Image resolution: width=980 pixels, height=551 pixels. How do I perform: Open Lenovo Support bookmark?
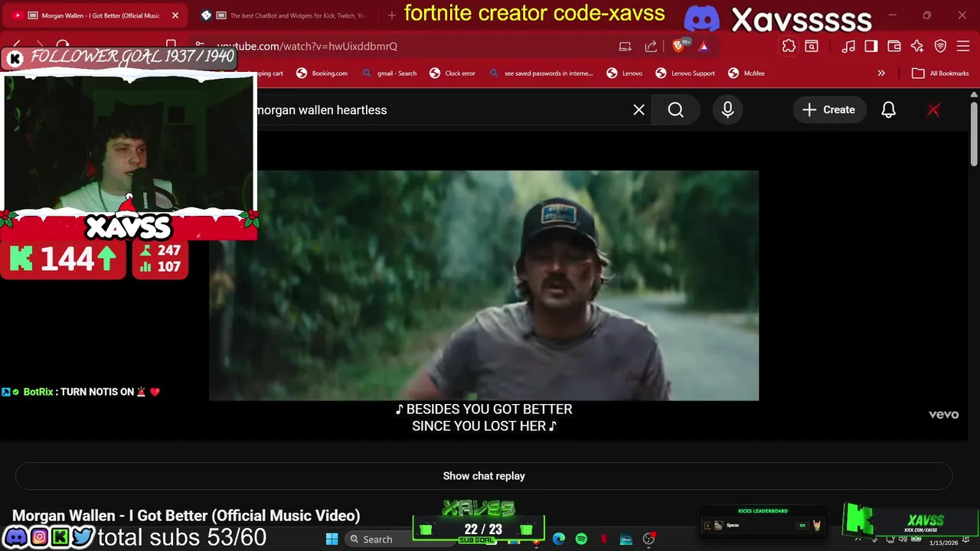[x=685, y=73]
